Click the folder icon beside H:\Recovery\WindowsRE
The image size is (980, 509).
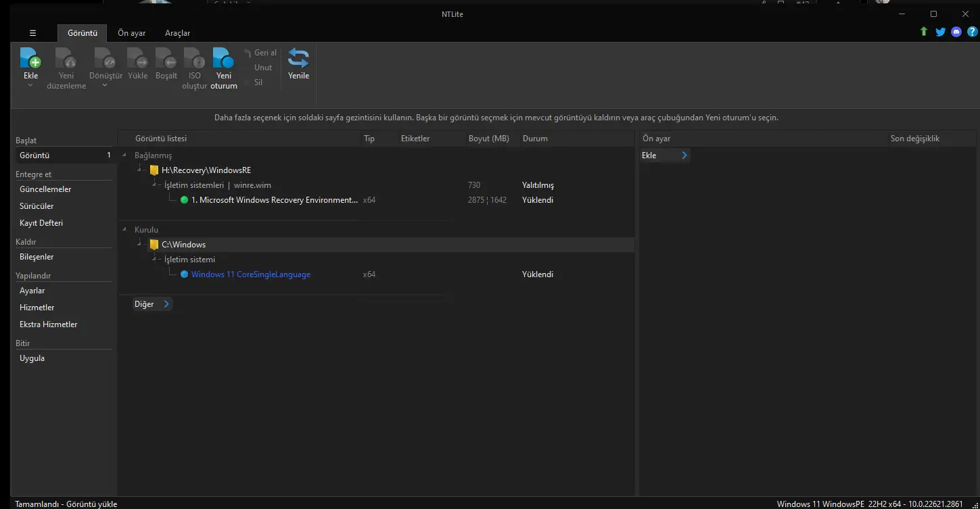pos(154,170)
